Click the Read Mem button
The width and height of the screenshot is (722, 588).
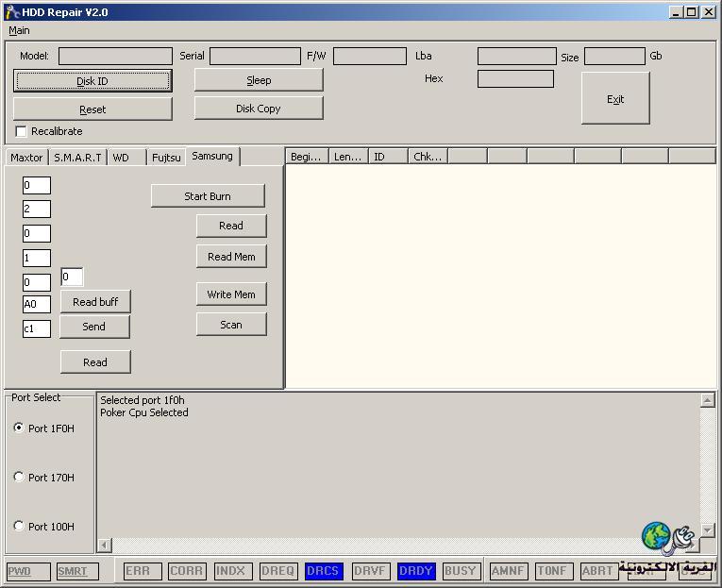(x=231, y=257)
